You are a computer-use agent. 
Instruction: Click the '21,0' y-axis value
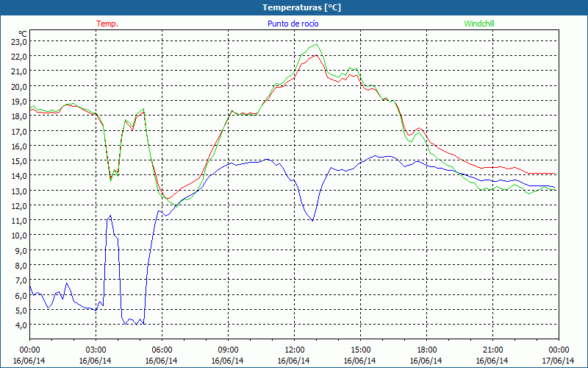(19, 71)
